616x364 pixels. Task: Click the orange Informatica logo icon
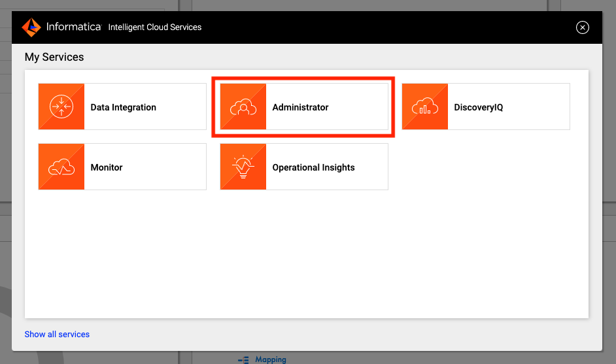31,27
